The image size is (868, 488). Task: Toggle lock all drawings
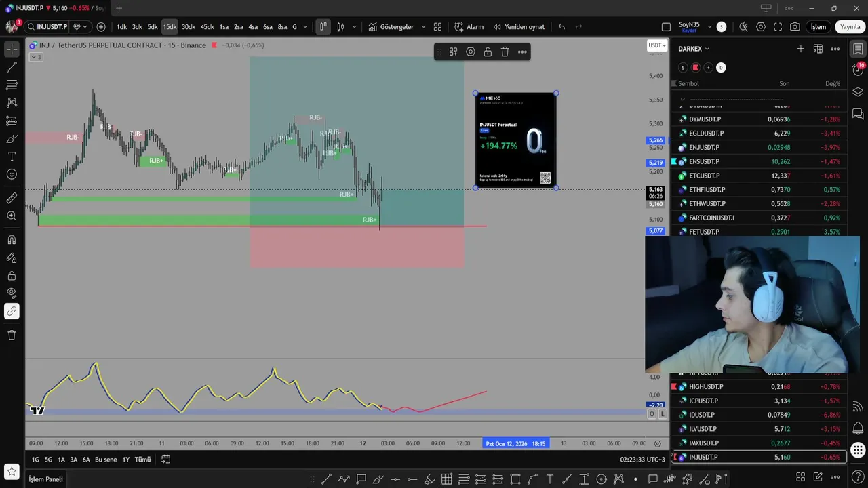pyautogui.click(x=12, y=276)
